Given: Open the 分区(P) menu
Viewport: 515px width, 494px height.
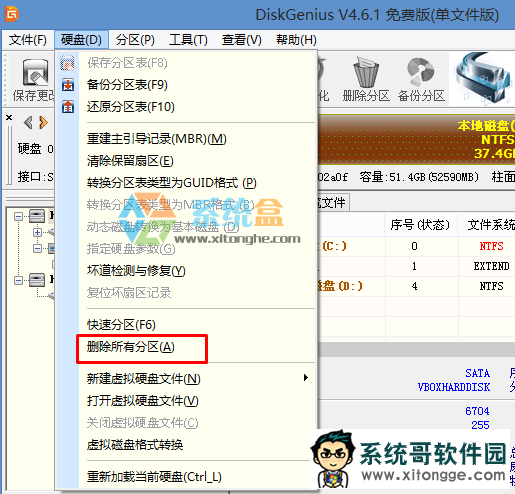Looking at the screenshot, I should coord(135,40).
